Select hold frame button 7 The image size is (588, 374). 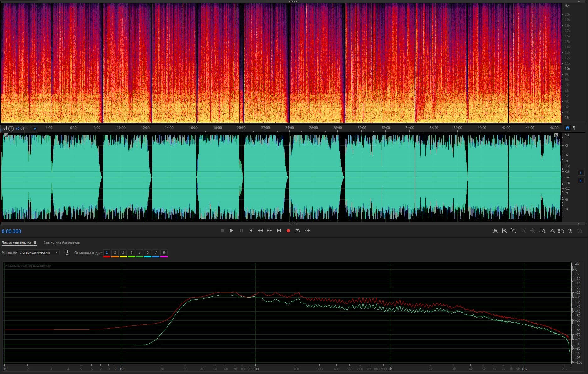pos(156,253)
